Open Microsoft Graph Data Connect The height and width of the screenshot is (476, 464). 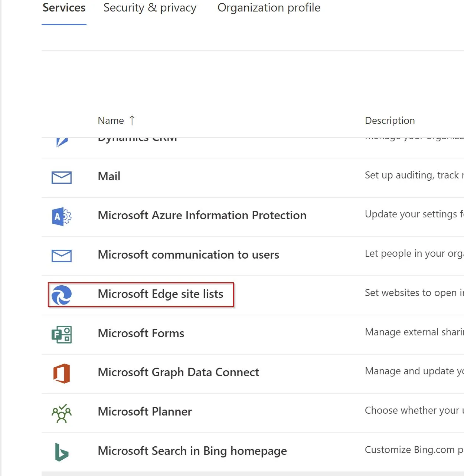pyautogui.click(x=178, y=372)
